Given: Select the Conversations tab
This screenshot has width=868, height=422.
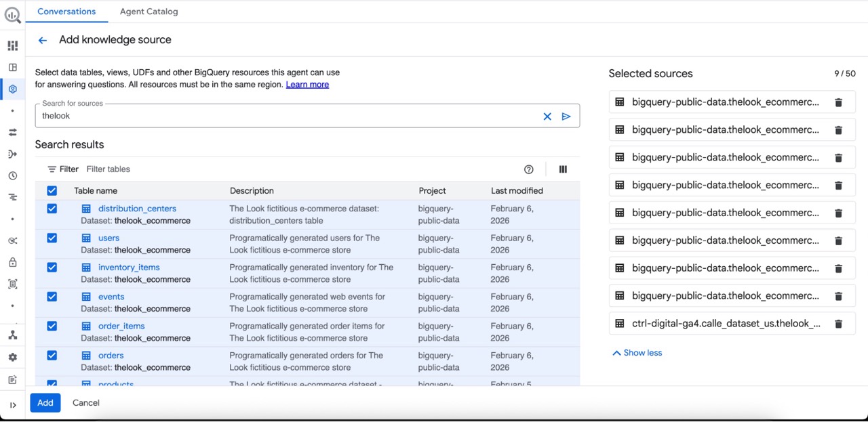Looking at the screenshot, I should tap(66, 12).
